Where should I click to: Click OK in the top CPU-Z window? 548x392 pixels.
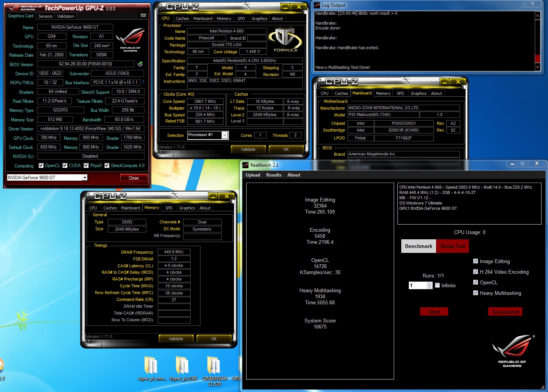[x=286, y=149]
